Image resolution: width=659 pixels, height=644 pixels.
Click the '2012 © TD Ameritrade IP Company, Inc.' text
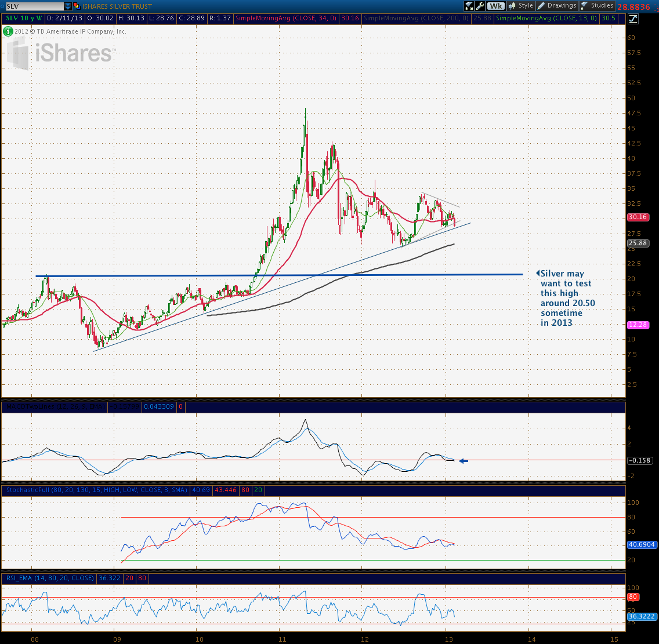(x=70, y=31)
